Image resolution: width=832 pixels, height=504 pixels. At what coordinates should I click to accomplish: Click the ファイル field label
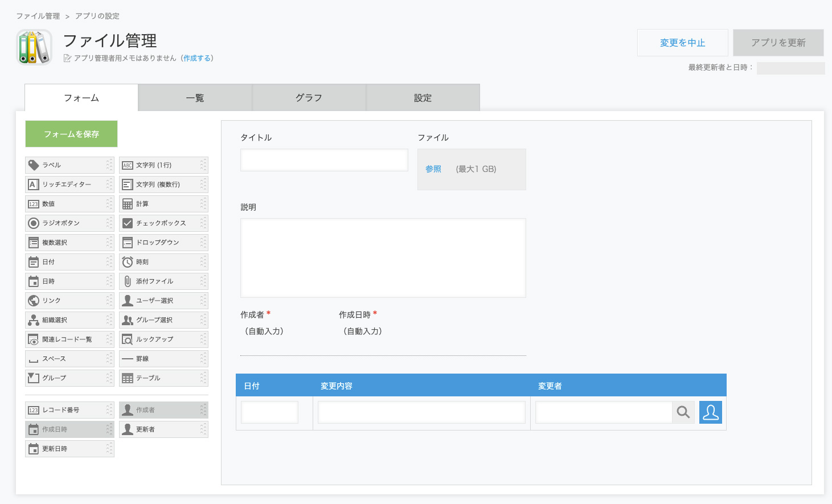coord(433,137)
